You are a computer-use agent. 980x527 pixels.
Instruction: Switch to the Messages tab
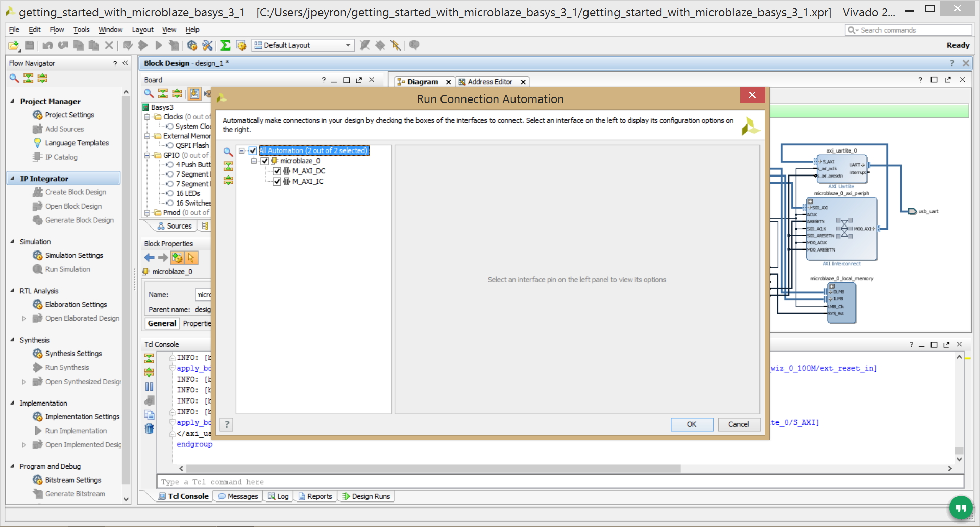(x=238, y=496)
